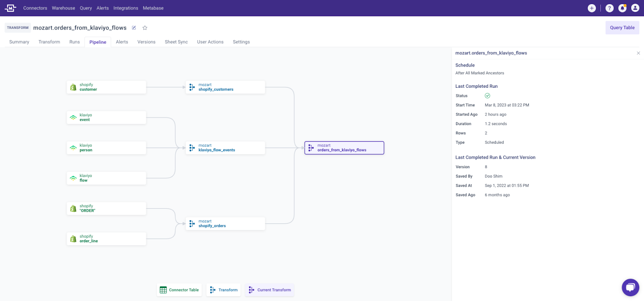The width and height of the screenshot is (644, 301).
Task: Select the klaviyo event node
Action: [106, 118]
